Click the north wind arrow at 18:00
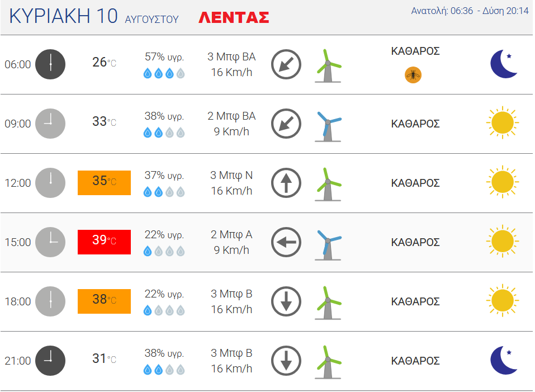535x392 pixels. pos(286,301)
